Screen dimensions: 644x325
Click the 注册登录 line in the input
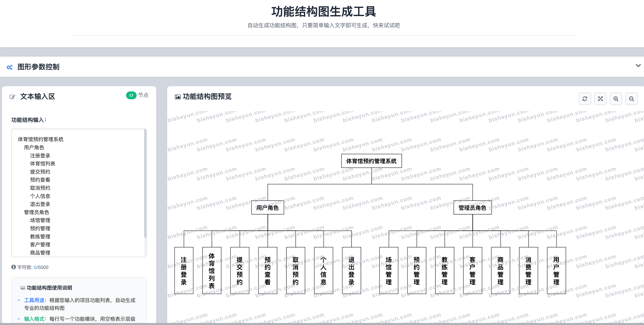click(x=40, y=155)
